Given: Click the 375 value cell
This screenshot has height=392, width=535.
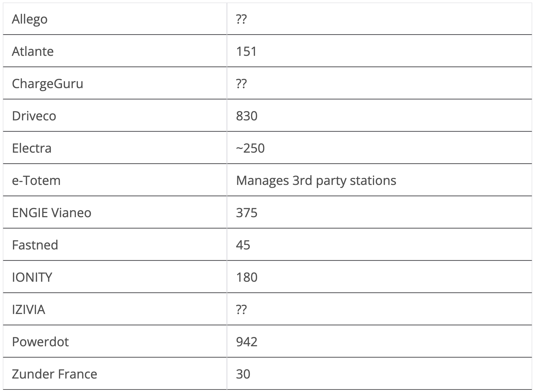Looking at the screenshot, I should pos(379,212).
